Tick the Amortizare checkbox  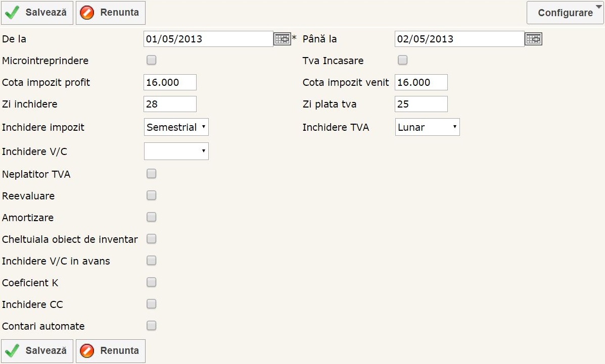tap(151, 217)
